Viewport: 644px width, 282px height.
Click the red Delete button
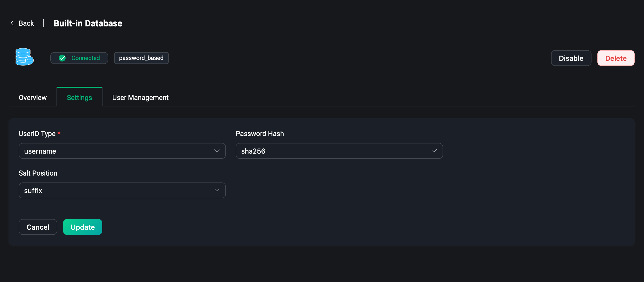point(615,58)
